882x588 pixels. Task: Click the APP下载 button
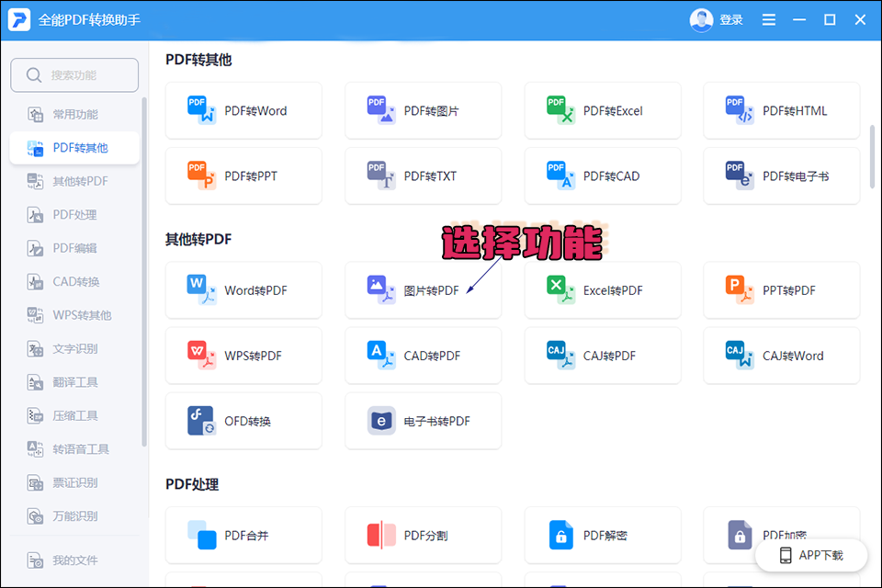pyautogui.click(x=810, y=555)
